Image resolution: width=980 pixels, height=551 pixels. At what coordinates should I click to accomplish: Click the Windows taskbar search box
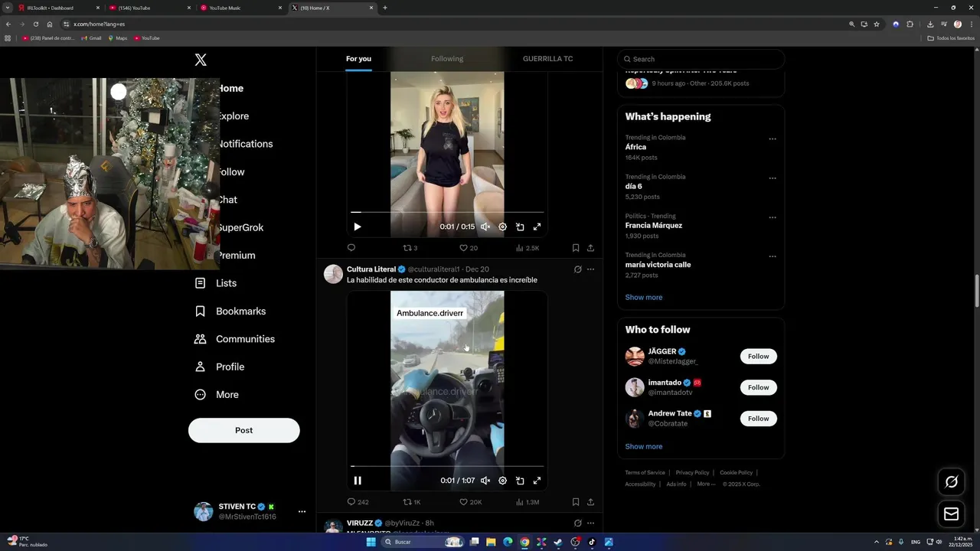(424, 542)
